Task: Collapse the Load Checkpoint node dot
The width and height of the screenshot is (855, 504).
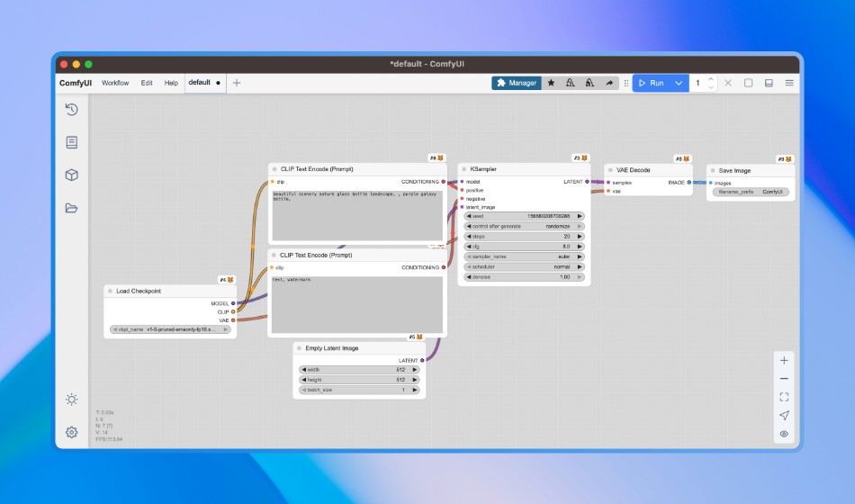Action: pyautogui.click(x=110, y=292)
